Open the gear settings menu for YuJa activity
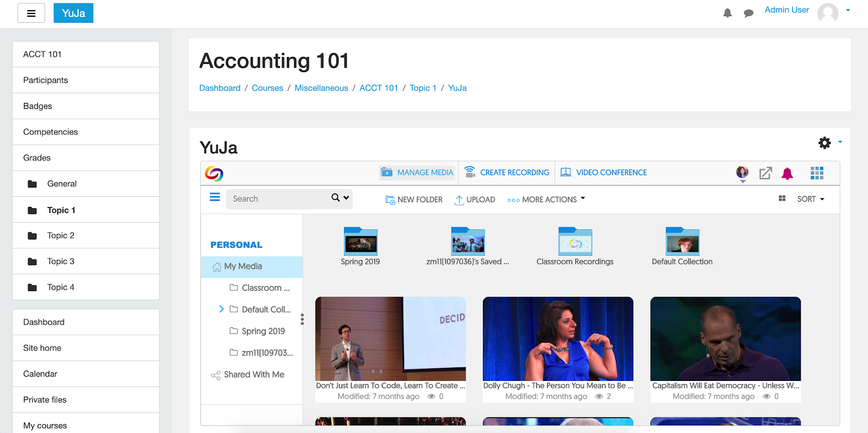This screenshot has height=433, width=868. pyautogui.click(x=825, y=143)
